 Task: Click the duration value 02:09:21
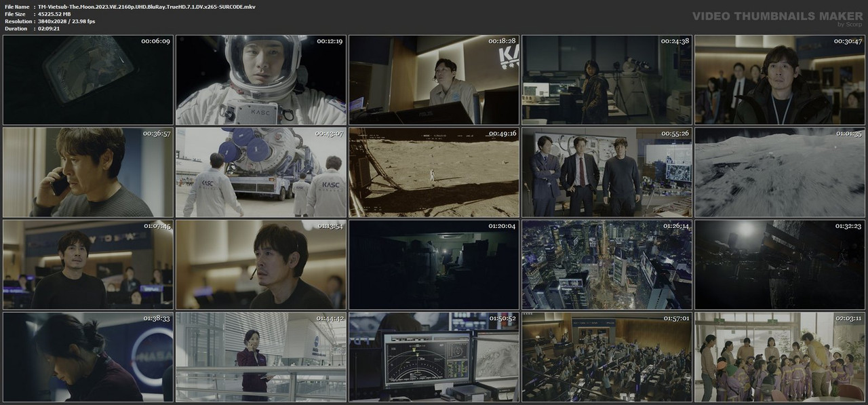click(52, 28)
